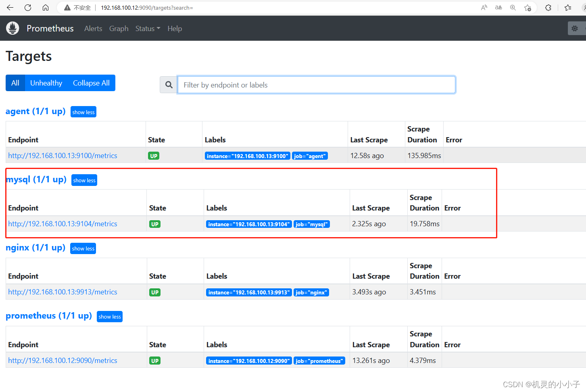Click the browser back arrow
This screenshot has height=392, width=586.
click(10, 8)
